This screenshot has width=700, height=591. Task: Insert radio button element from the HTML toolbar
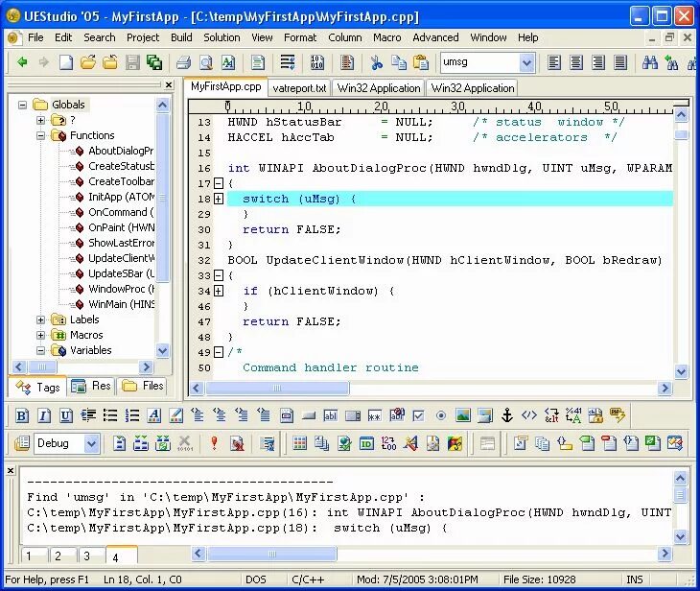[441, 415]
